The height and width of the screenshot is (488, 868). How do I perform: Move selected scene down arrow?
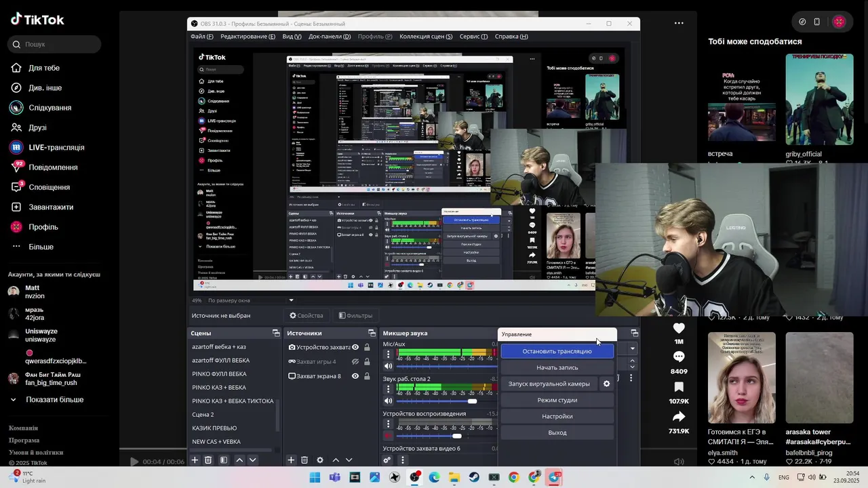click(x=252, y=460)
